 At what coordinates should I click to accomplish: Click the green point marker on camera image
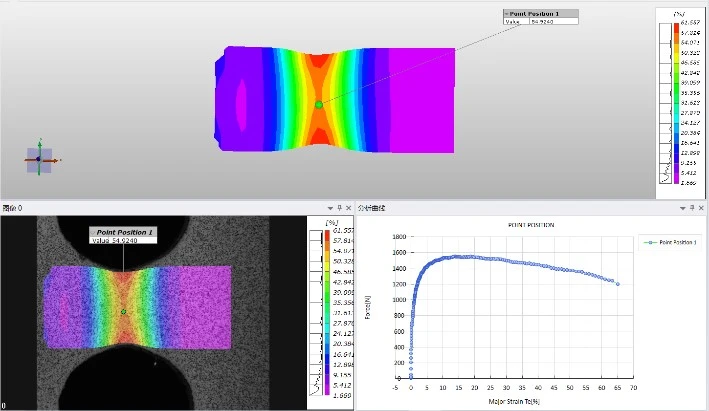pos(124,312)
